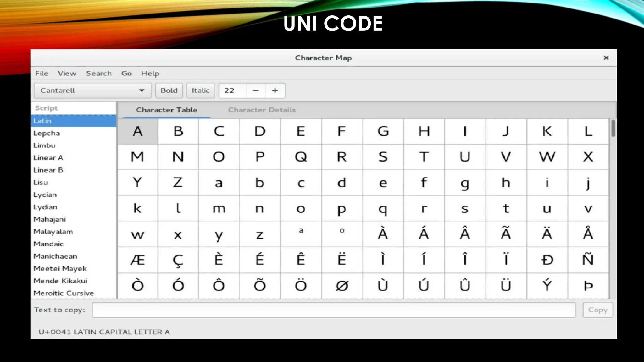
Task: Open the Go menu
Action: coord(126,74)
